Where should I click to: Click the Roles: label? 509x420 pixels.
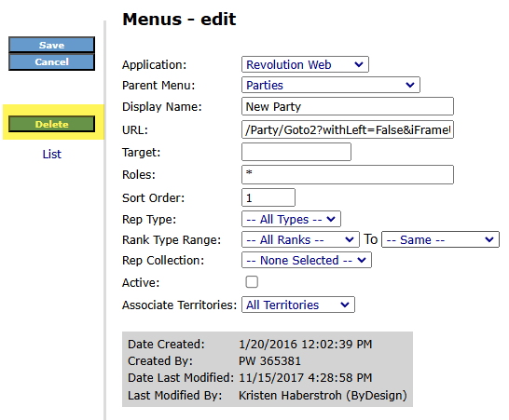point(139,175)
